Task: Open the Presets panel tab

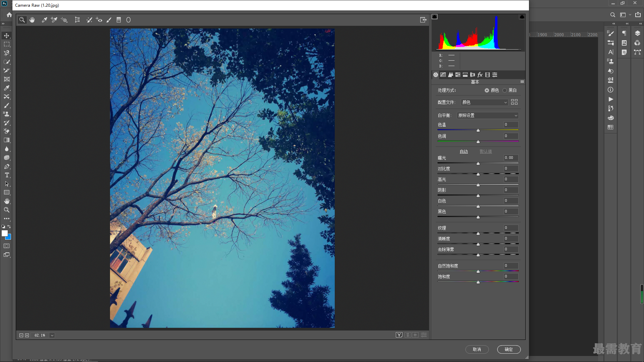Action: (x=495, y=75)
